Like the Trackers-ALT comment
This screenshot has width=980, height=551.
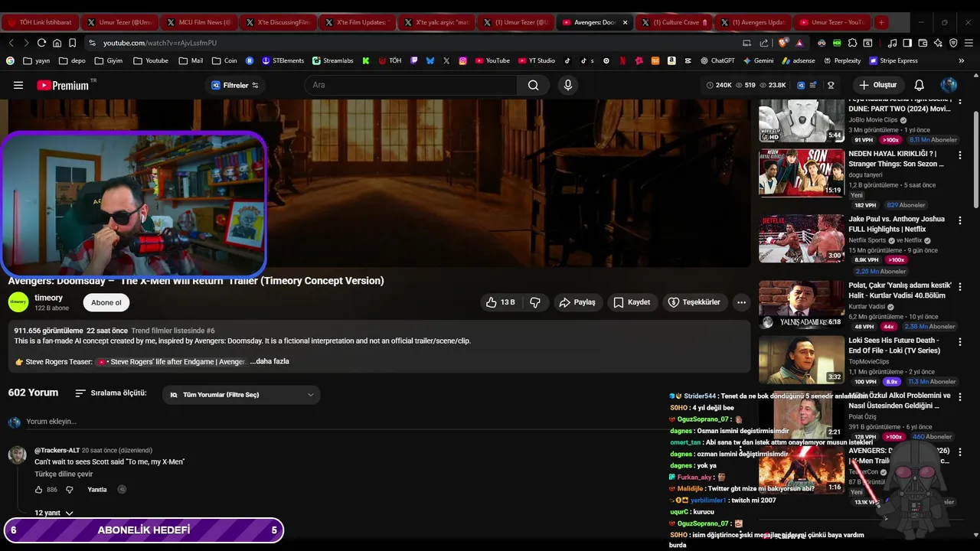39,490
